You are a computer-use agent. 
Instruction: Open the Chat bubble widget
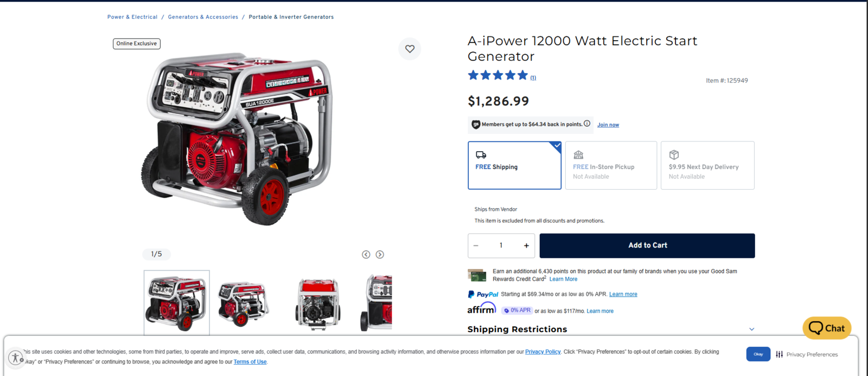827,328
